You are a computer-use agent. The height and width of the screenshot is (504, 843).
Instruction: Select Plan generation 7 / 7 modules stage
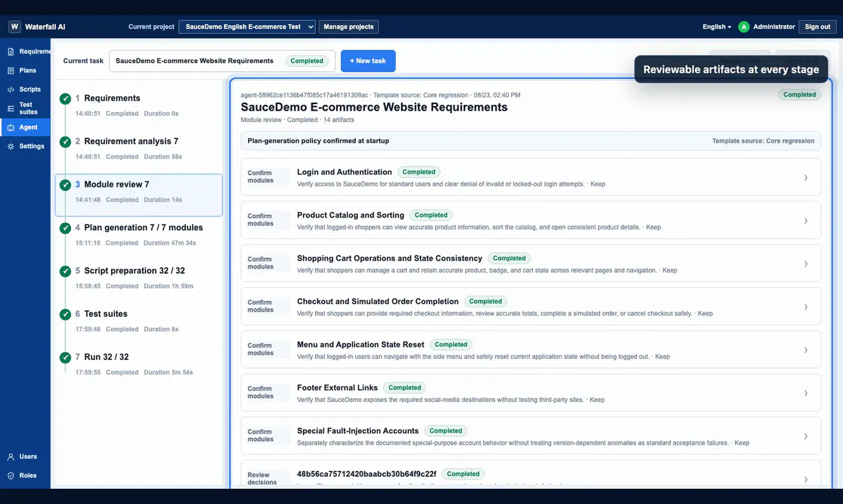[139, 235]
